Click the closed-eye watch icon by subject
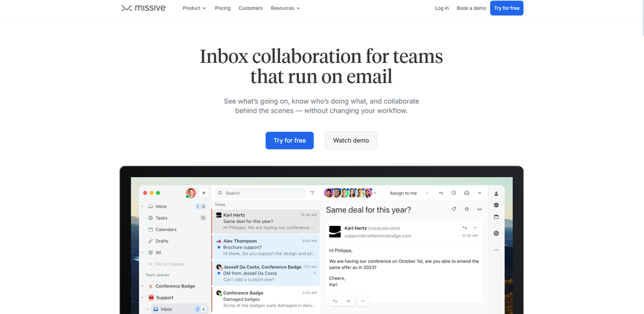 pos(479,209)
